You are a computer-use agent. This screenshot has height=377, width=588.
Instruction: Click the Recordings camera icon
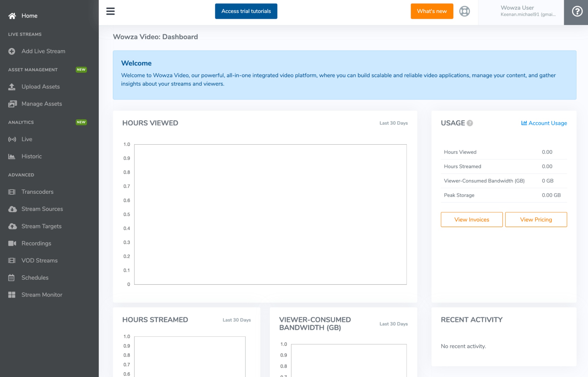click(x=12, y=243)
